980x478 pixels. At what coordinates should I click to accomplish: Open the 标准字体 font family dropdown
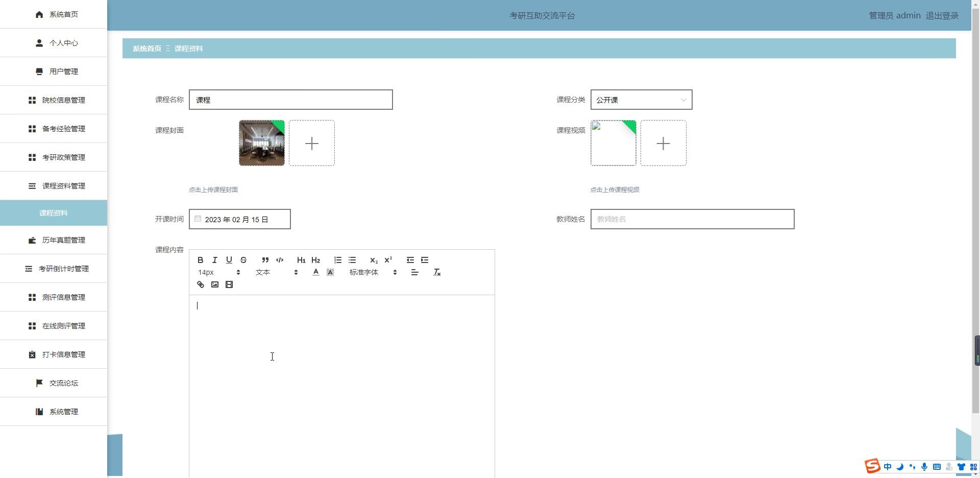point(373,272)
